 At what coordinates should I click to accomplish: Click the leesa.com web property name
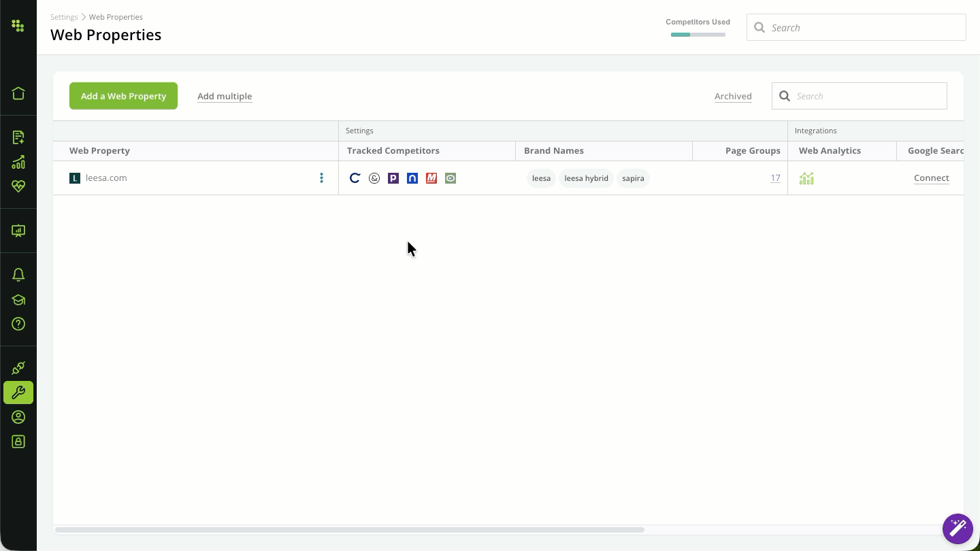106,178
